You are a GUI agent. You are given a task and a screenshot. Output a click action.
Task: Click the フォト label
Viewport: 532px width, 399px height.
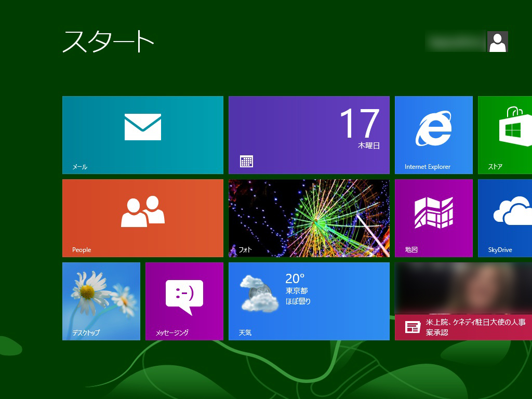[245, 250]
